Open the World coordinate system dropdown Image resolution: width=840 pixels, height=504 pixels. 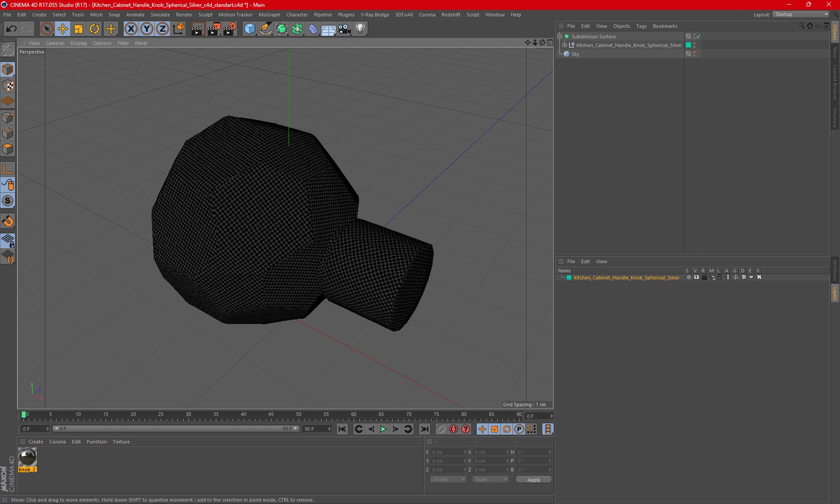coord(448,479)
